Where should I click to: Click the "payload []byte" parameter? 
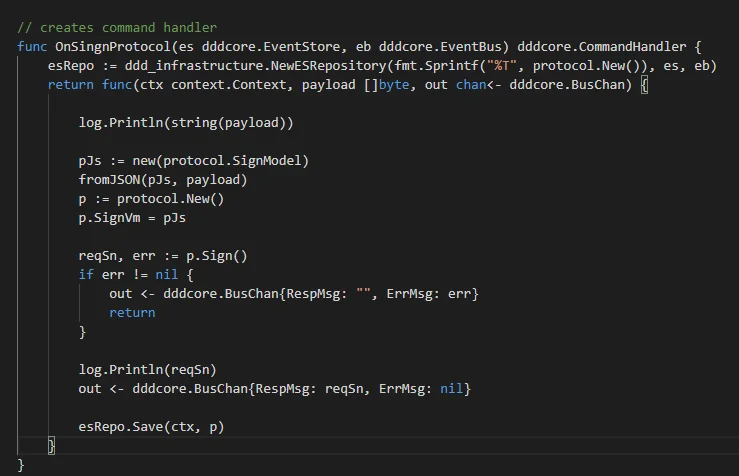(355, 85)
